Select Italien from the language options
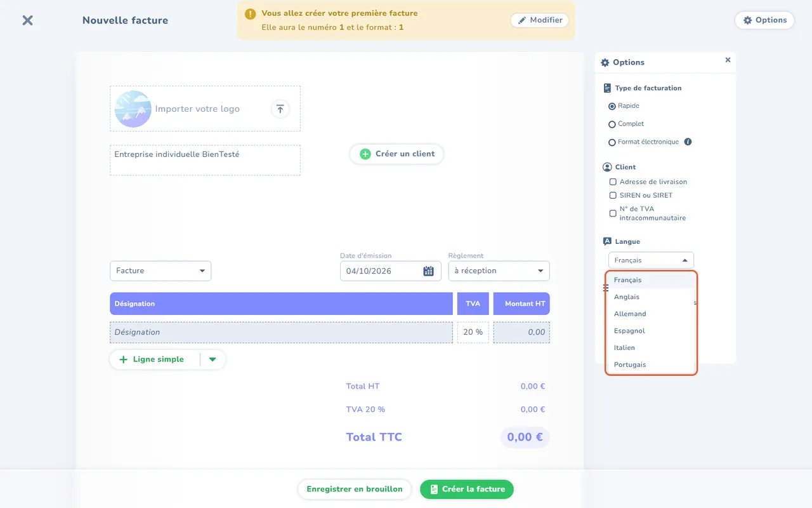This screenshot has width=812, height=508. pos(652,348)
